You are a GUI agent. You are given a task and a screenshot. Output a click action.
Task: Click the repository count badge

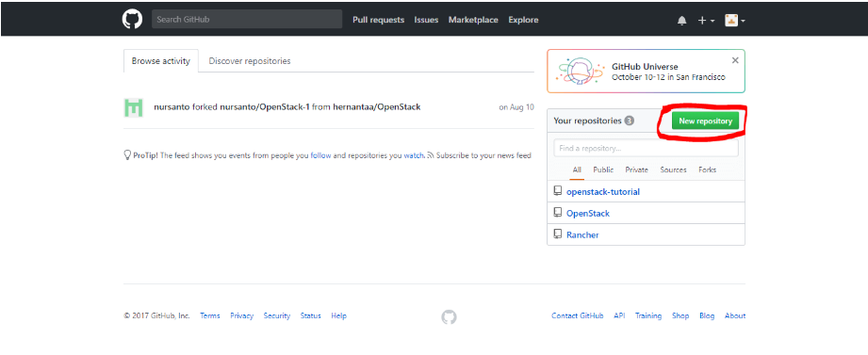(x=630, y=121)
